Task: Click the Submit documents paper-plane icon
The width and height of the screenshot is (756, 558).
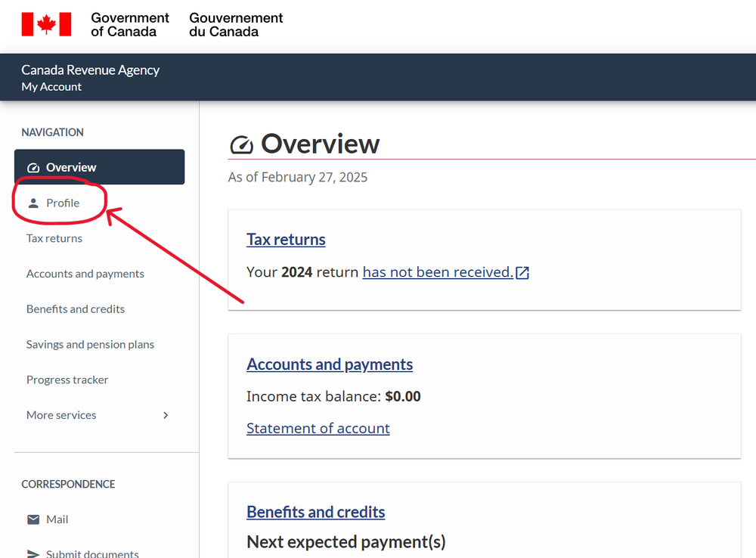Action: tap(33, 553)
